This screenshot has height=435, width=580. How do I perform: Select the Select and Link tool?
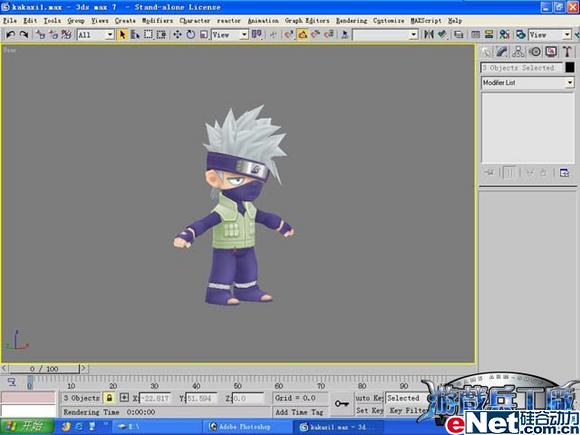(x=40, y=35)
